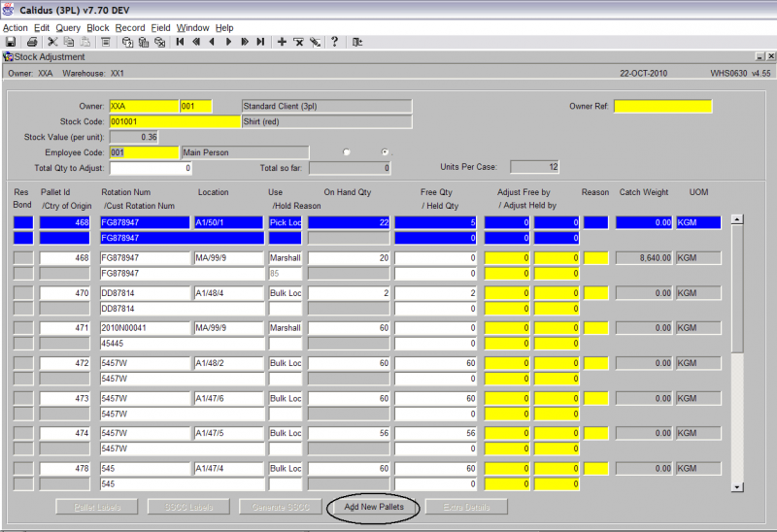The width and height of the screenshot is (777, 532).
Task: Click the Execute Query toolbar icon
Action: point(144,42)
